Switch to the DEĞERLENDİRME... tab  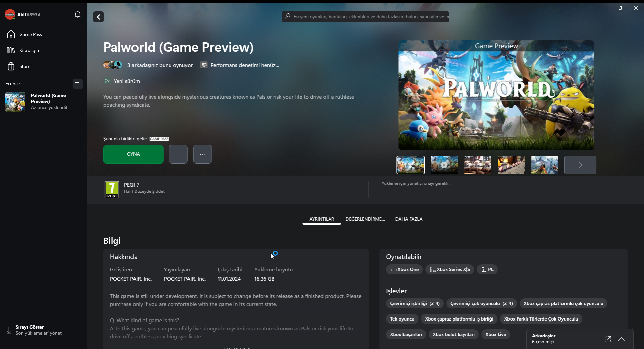(365, 219)
